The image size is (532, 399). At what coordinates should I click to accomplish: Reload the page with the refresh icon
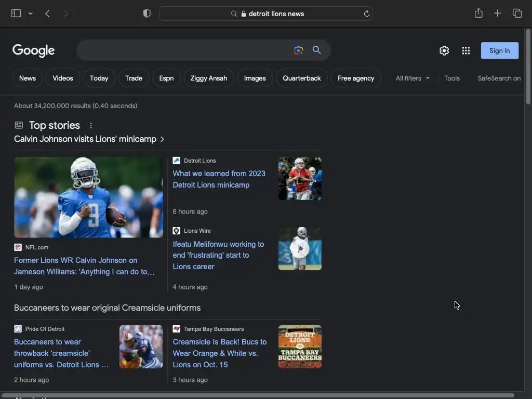point(366,14)
